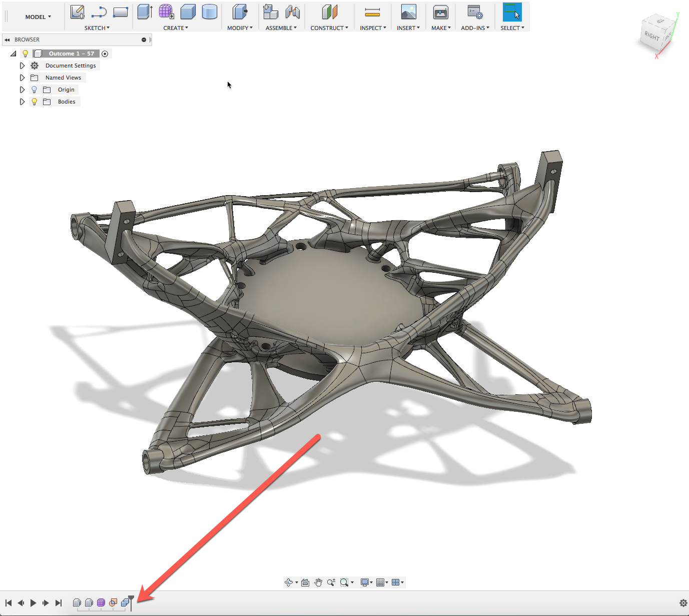Select the Measure ruler icon under Inspect
This screenshot has height=616, width=689.
372,12
